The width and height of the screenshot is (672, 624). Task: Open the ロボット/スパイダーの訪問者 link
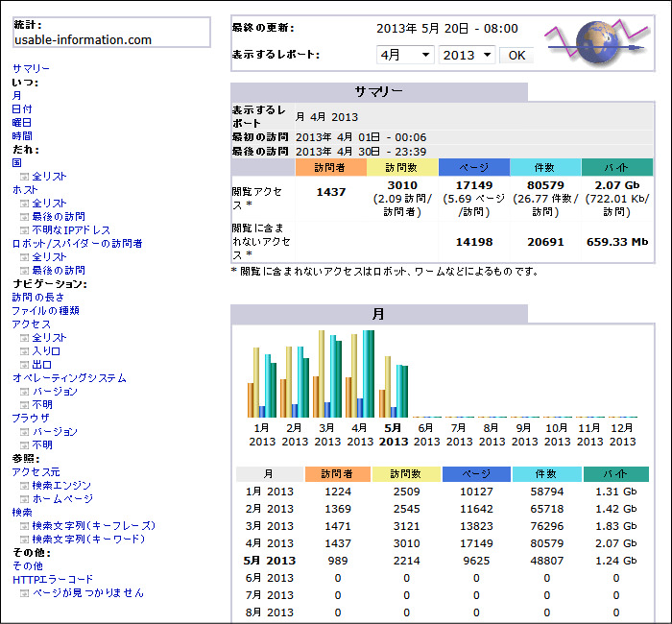(x=77, y=244)
